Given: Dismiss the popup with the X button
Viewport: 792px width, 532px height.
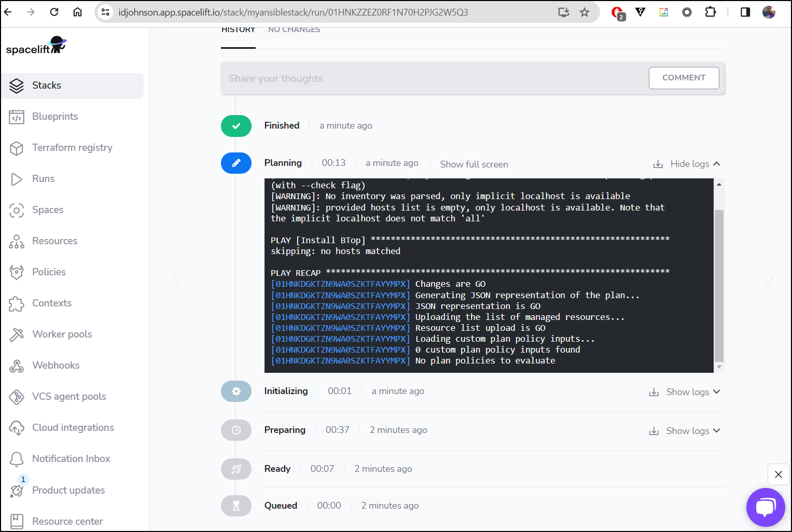Looking at the screenshot, I should 778,474.
